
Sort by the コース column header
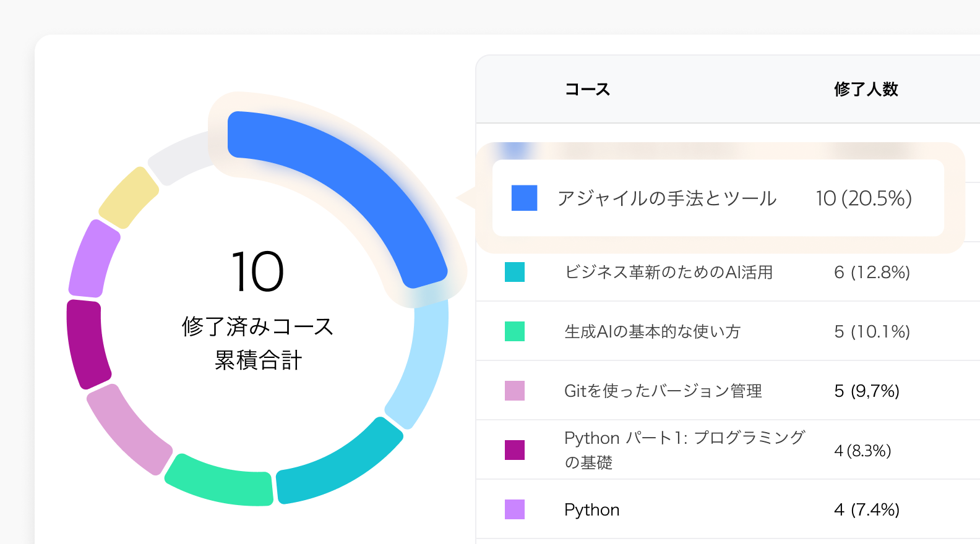tap(587, 89)
